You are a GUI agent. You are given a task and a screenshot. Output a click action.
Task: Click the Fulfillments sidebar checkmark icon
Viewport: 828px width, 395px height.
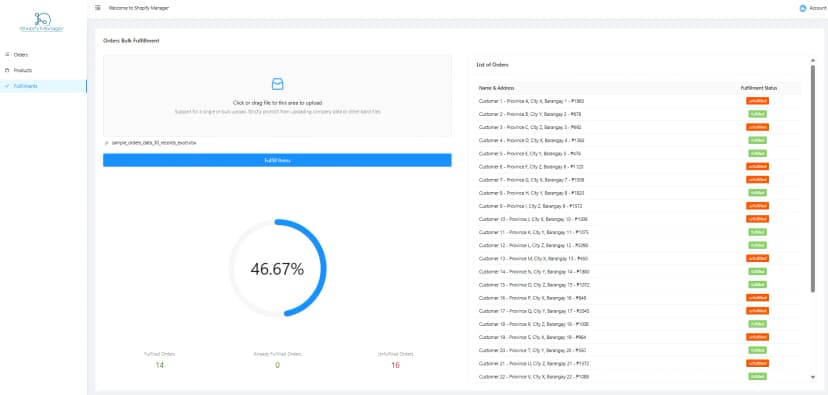7,86
